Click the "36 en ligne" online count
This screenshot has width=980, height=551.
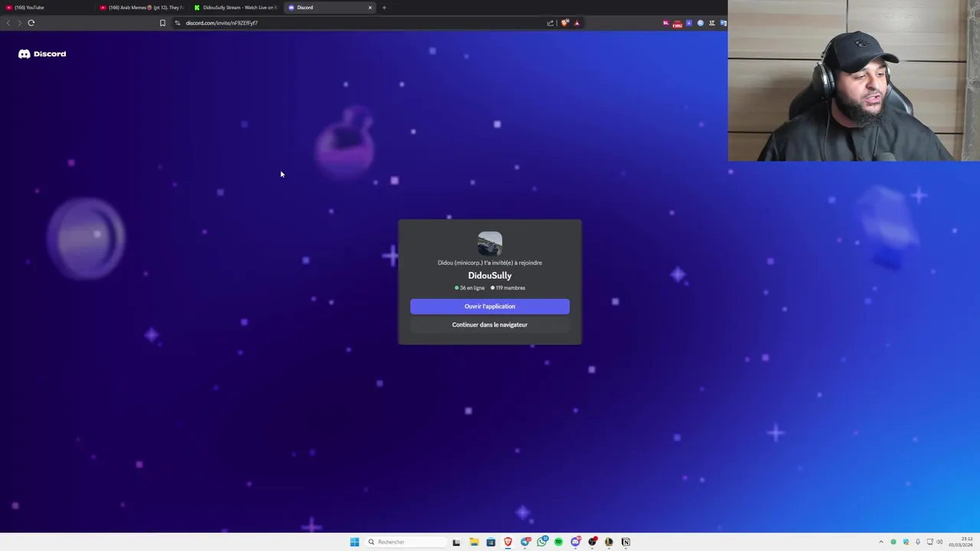click(470, 288)
